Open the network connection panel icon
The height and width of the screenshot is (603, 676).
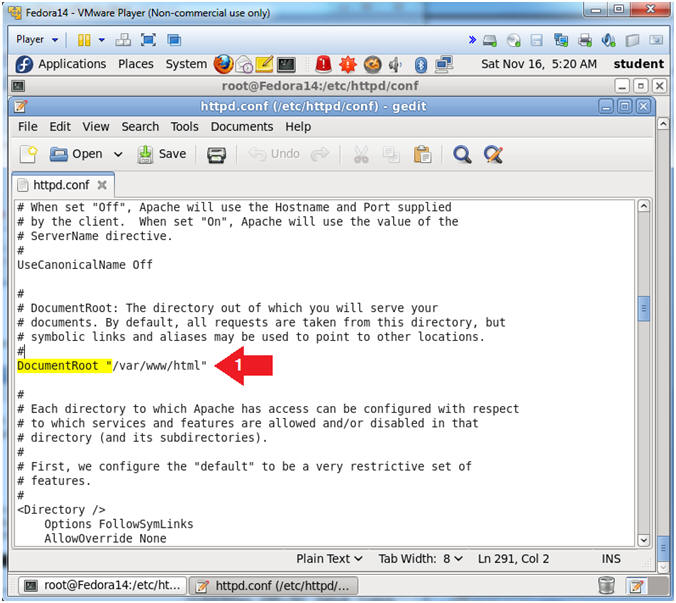tap(444, 65)
